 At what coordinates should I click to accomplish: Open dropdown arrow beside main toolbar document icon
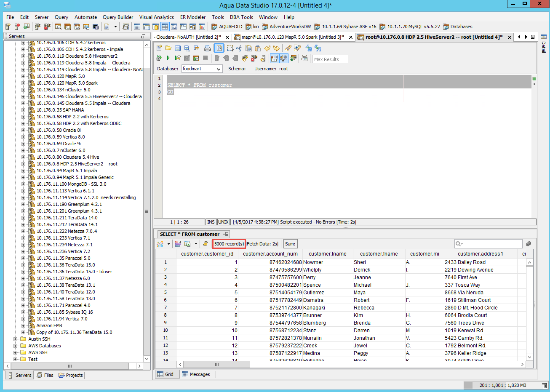(115, 27)
